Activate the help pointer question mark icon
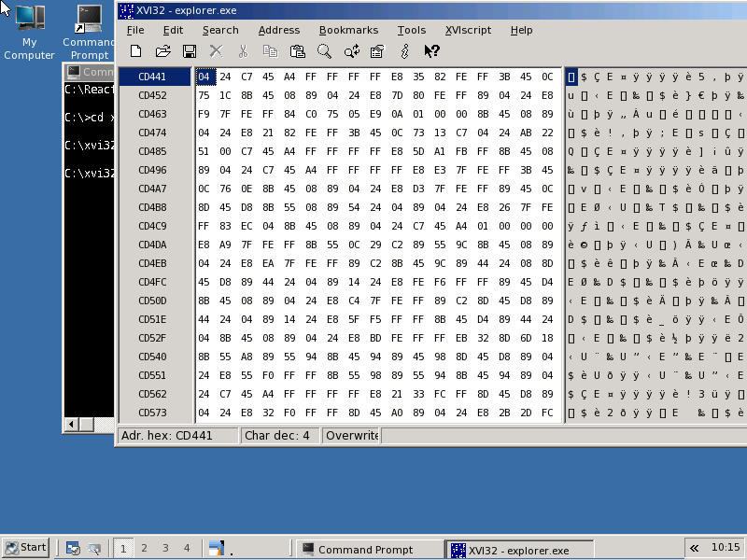Viewport: 747px width, 560px height. tap(431, 51)
